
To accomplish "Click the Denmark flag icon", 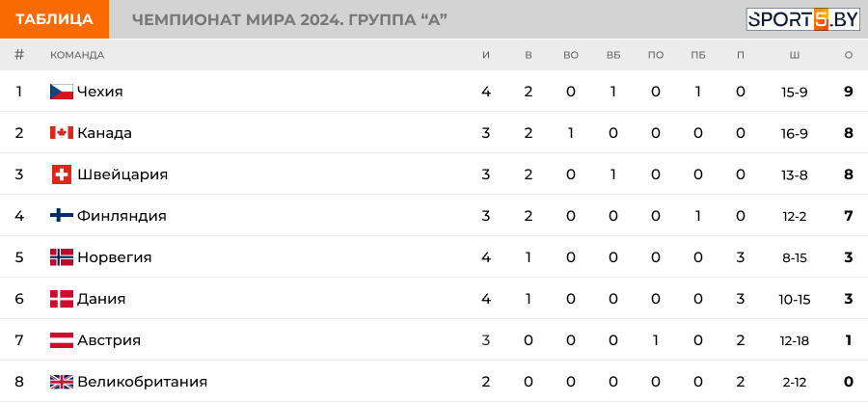I will pyautogui.click(x=62, y=299).
